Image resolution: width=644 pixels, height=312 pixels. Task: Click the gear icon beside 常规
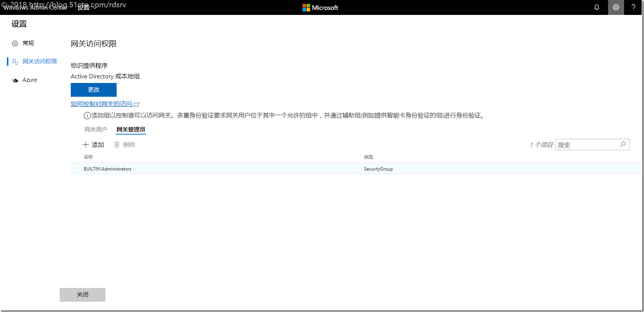(x=15, y=44)
